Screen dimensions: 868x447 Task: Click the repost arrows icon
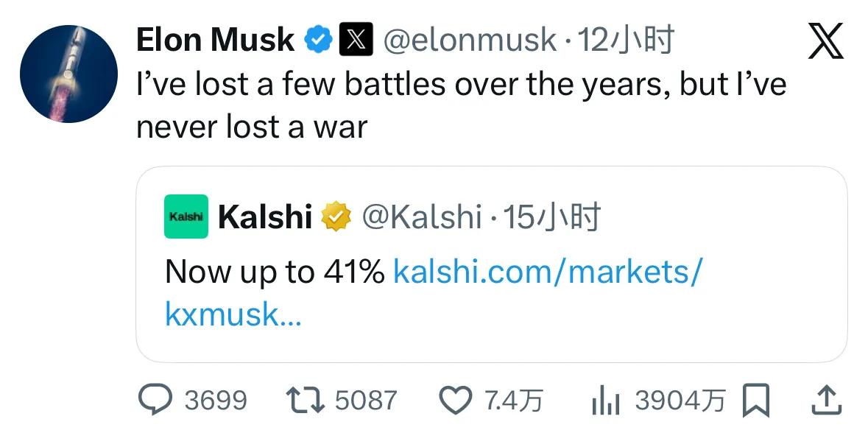pos(305,400)
